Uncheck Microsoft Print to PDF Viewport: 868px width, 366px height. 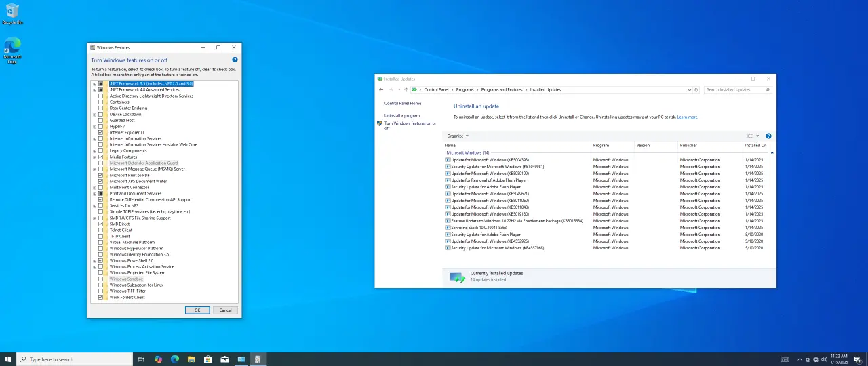(100, 175)
